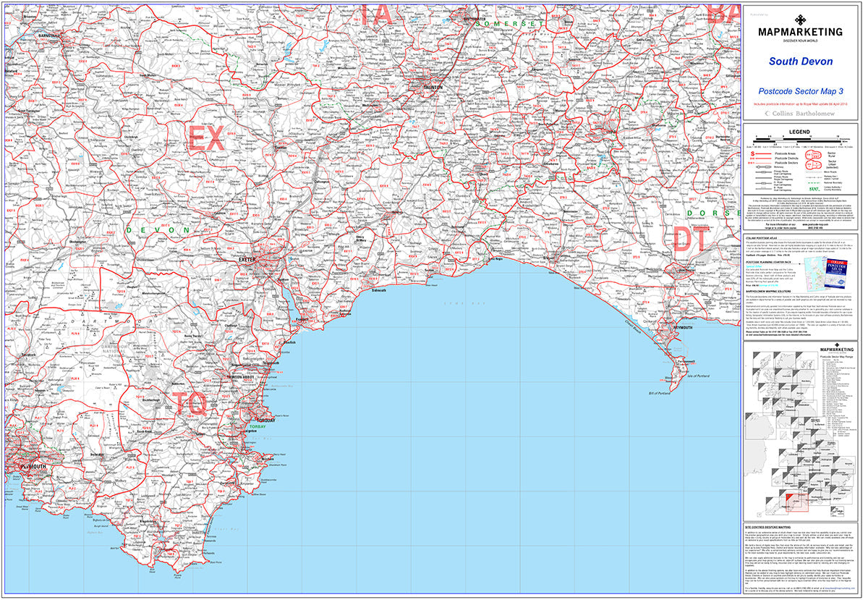The width and height of the screenshot is (868, 600).
Task: Click the Collins Bartholomew logo
Action: (800, 114)
